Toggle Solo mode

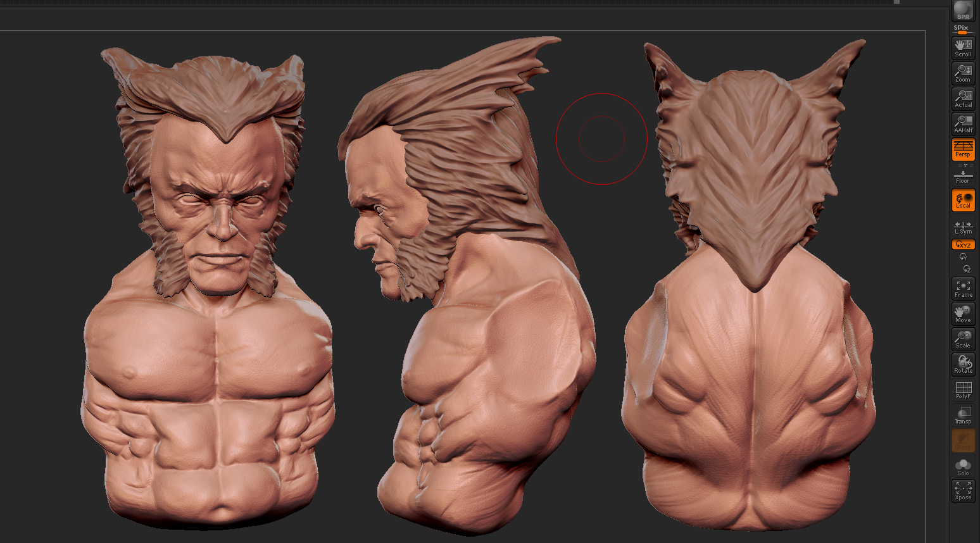[963, 466]
